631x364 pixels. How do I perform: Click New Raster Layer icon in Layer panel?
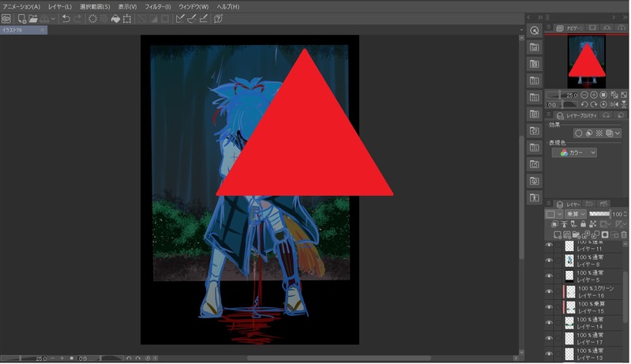tap(558, 235)
